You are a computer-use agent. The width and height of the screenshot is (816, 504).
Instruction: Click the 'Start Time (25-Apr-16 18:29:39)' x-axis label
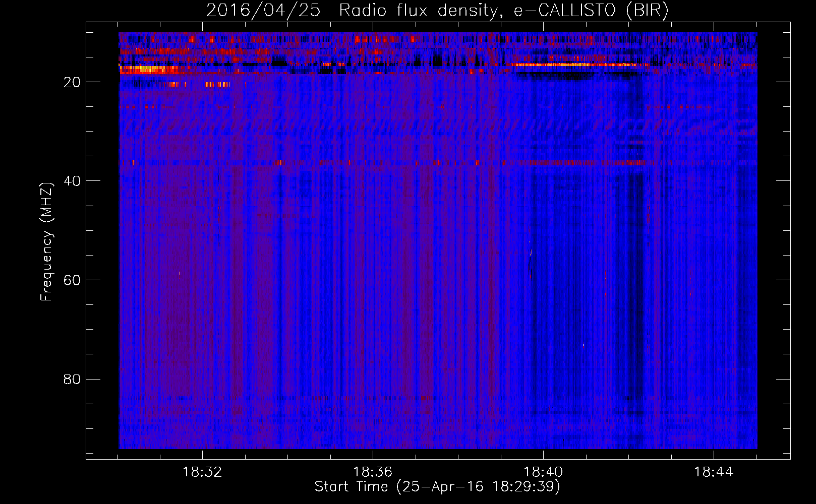pyautogui.click(x=437, y=487)
